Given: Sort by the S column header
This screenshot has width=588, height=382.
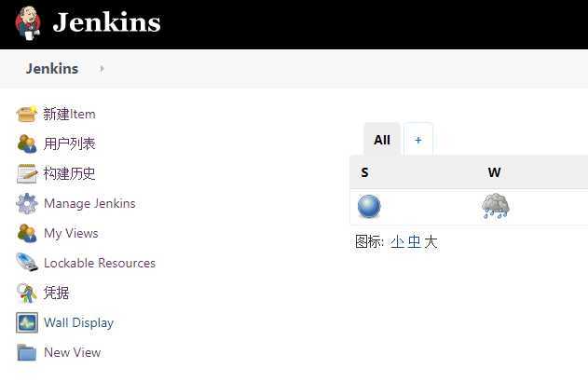Looking at the screenshot, I should (x=364, y=172).
